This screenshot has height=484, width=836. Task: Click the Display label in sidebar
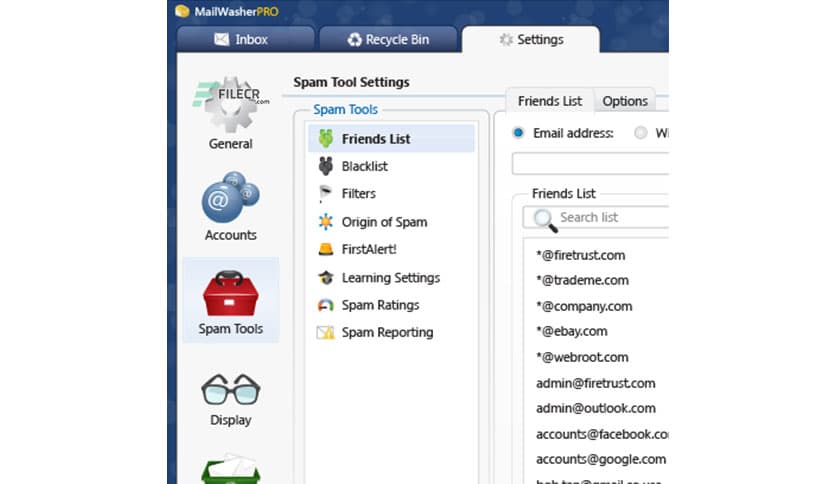(231, 420)
